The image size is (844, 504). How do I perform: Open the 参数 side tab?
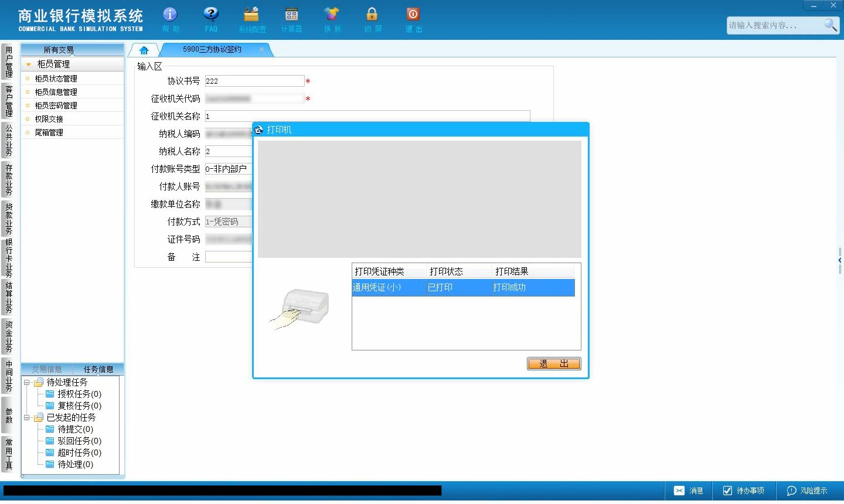8,415
